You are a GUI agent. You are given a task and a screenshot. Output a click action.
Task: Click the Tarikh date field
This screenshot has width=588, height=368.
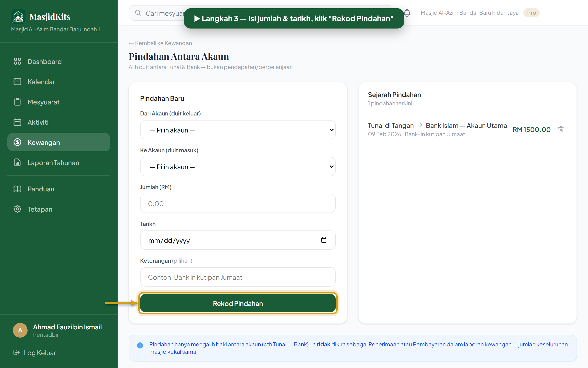pyautogui.click(x=238, y=240)
